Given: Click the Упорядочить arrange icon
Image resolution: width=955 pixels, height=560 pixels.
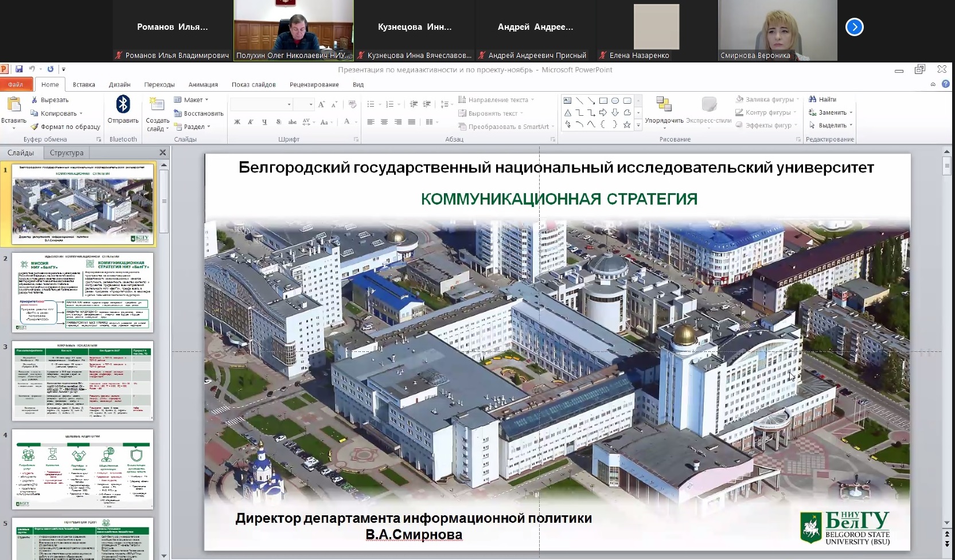Looking at the screenshot, I should pyautogui.click(x=664, y=104).
